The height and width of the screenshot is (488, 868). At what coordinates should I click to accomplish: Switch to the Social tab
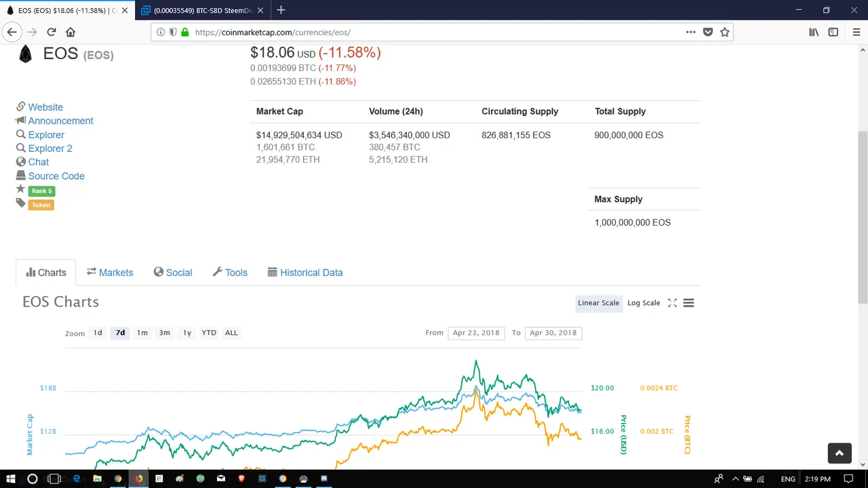[x=173, y=272]
